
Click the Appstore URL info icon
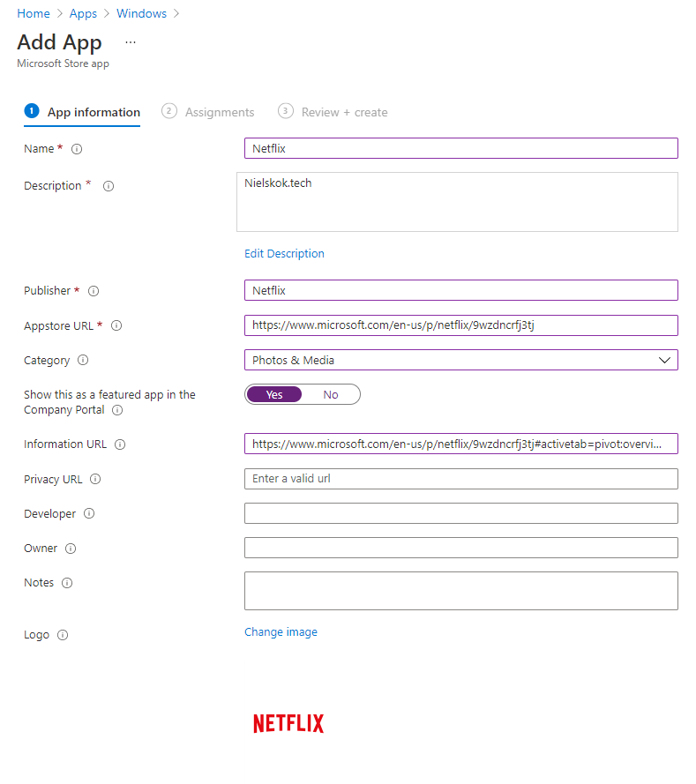(x=116, y=325)
